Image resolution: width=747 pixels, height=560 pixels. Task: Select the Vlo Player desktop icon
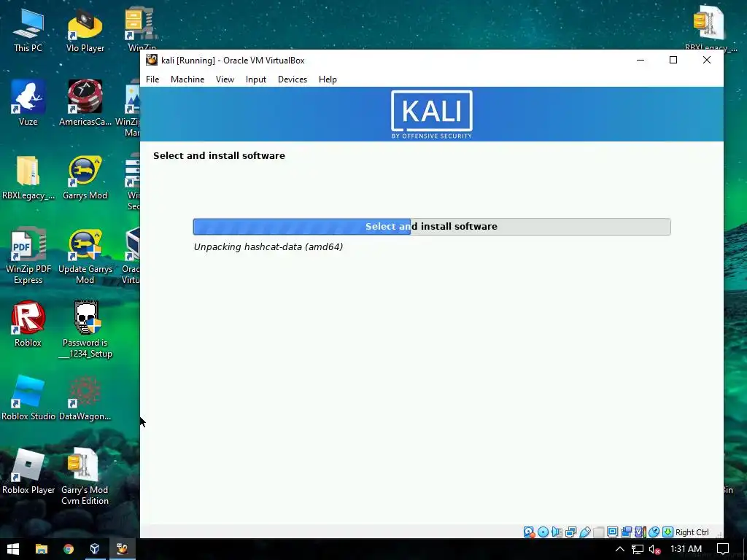pyautogui.click(x=85, y=29)
